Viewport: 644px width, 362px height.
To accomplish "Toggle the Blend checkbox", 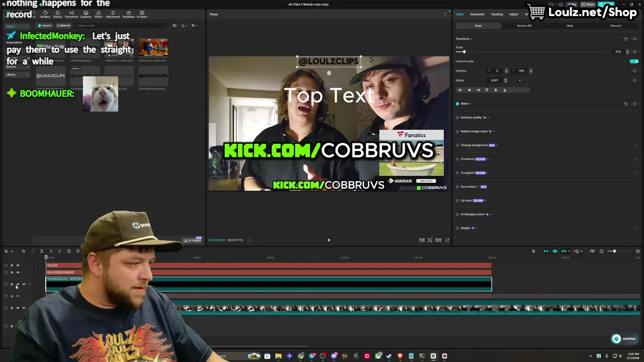I will (x=457, y=104).
